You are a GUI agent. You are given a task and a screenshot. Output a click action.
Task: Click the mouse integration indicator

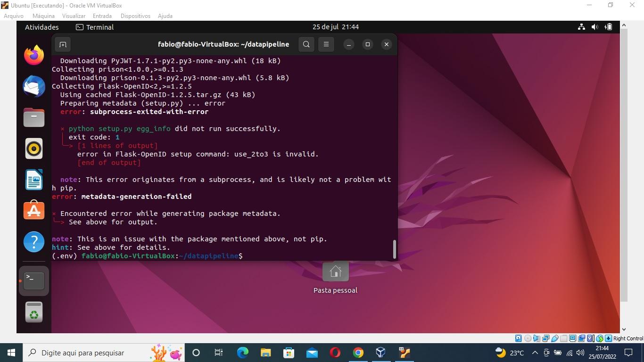click(599, 338)
